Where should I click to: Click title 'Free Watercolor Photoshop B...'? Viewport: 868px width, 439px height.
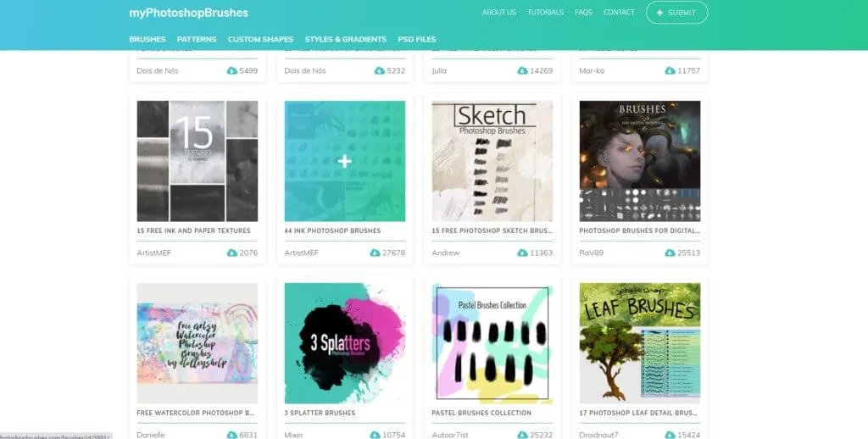point(196,413)
